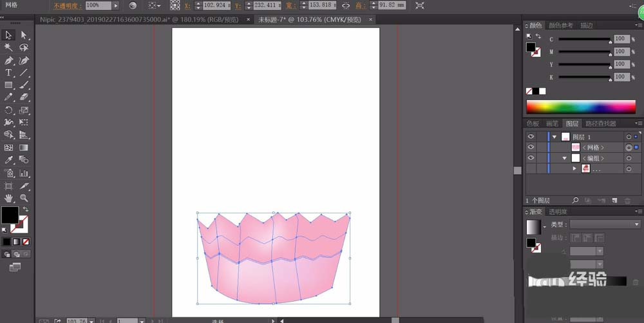
Task: Expand the nested item under <编组>
Action: tap(574, 168)
